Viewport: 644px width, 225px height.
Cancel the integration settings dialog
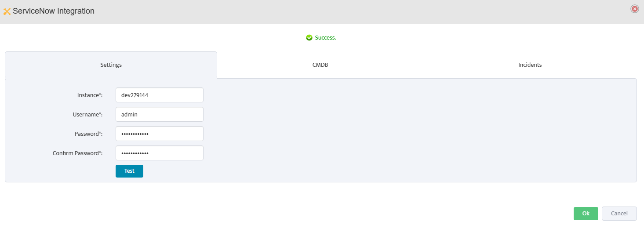click(x=619, y=214)
